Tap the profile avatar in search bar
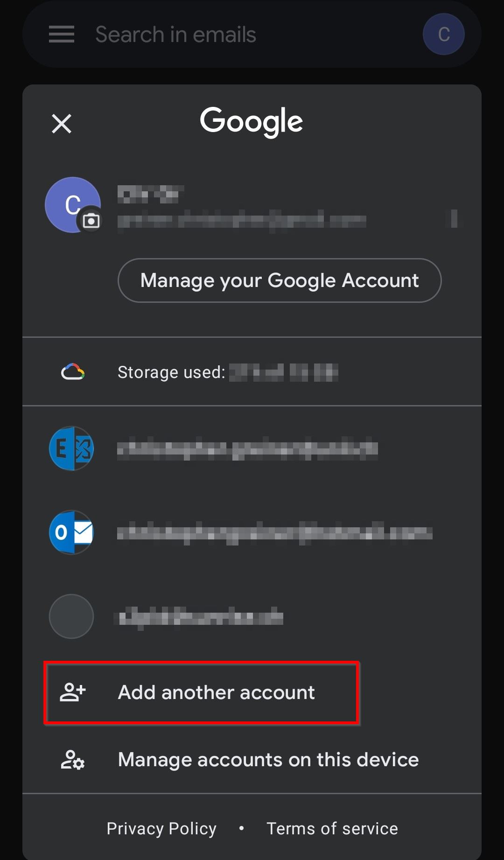The height and width of the screenshot is (860, 504). (443, 35)
